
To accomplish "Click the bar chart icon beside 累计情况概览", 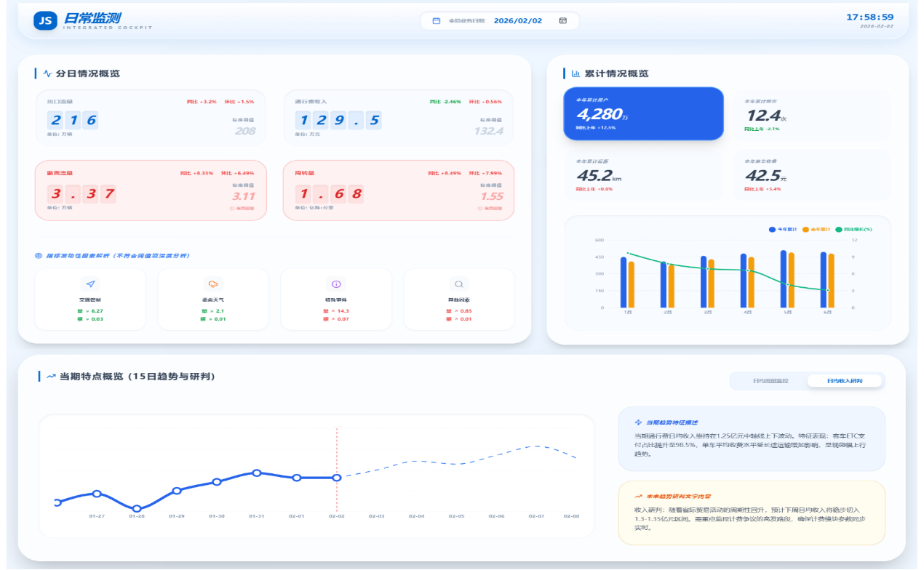I will click(x=575, y=73).
